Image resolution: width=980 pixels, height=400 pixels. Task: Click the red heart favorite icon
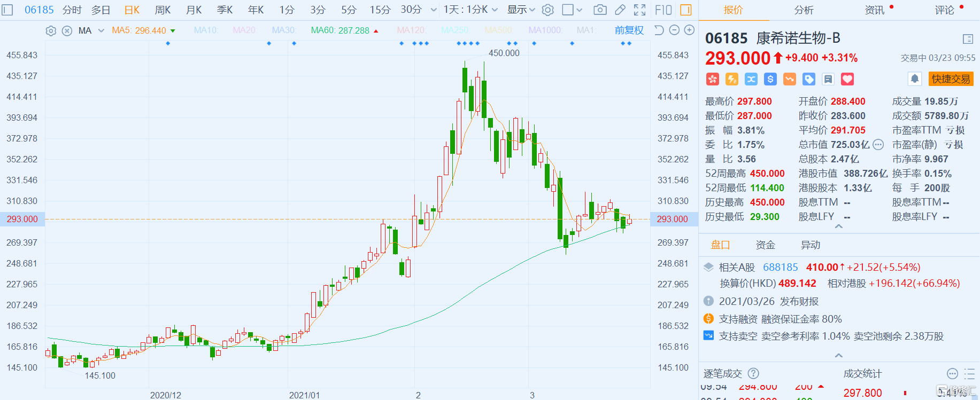coord(847,80)
